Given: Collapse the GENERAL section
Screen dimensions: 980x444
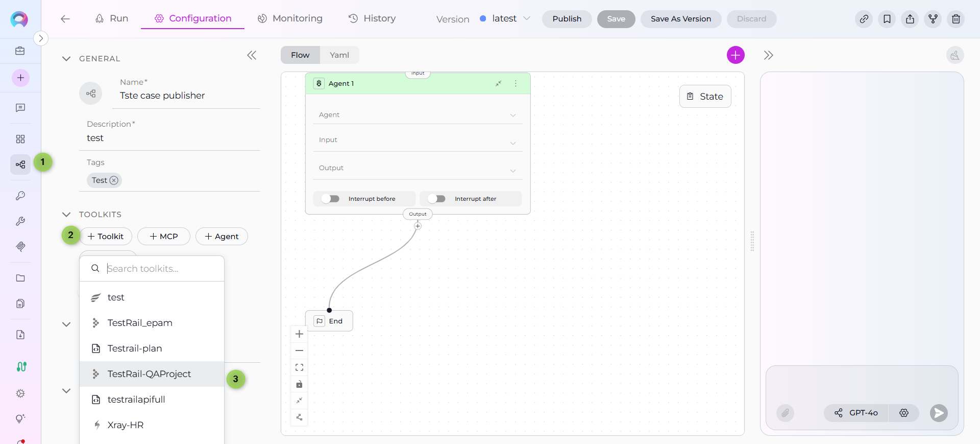Looking at the screenshot, I should tap(66, 59).
